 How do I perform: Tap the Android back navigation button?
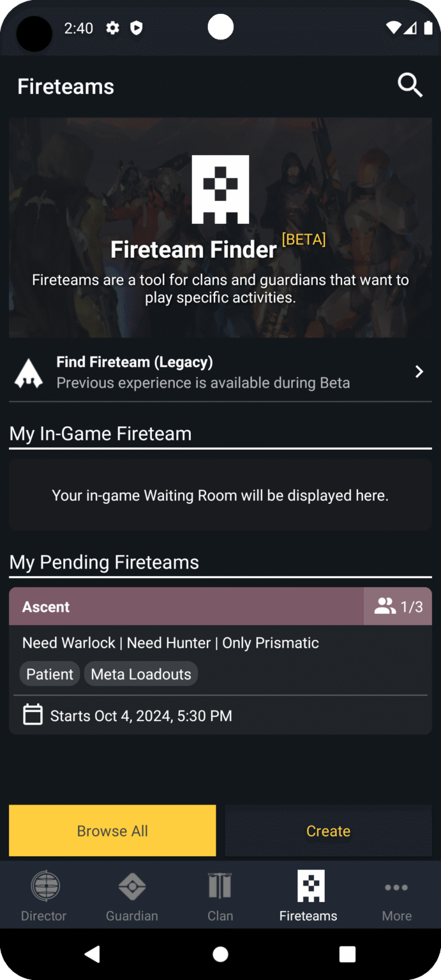tap(92, 954)
